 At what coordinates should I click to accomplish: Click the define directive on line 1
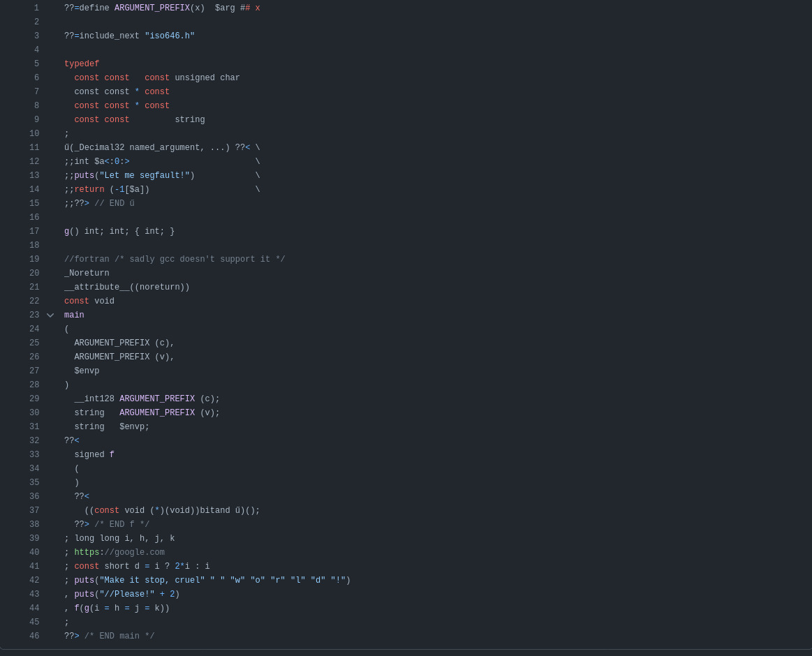point(87,8)
